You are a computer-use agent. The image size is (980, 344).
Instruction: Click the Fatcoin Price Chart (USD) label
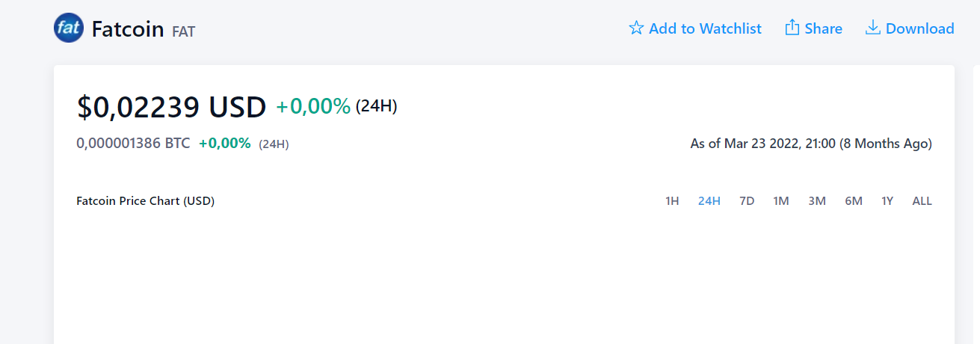click(146, 201)
